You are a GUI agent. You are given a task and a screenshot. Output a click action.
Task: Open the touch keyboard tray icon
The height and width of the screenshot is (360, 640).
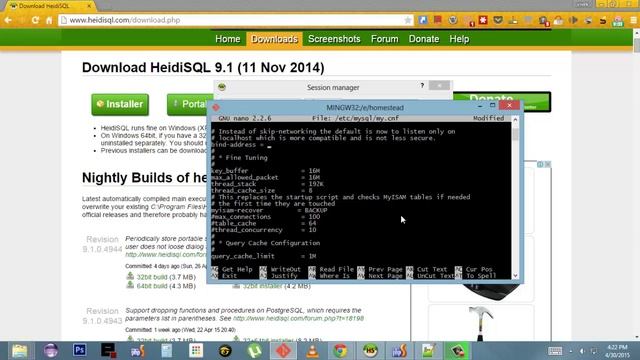tap(555, 351)
